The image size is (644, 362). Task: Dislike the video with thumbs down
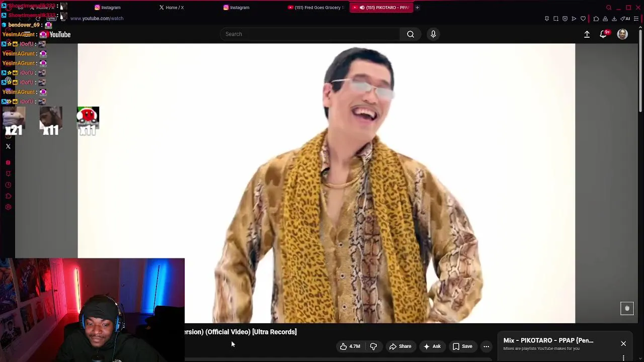[x=373, y=346]
